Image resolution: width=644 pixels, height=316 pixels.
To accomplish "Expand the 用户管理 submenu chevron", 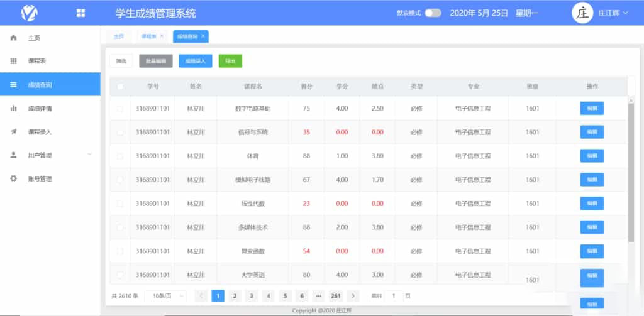I will pyautogui.click(x=90, y=155).
